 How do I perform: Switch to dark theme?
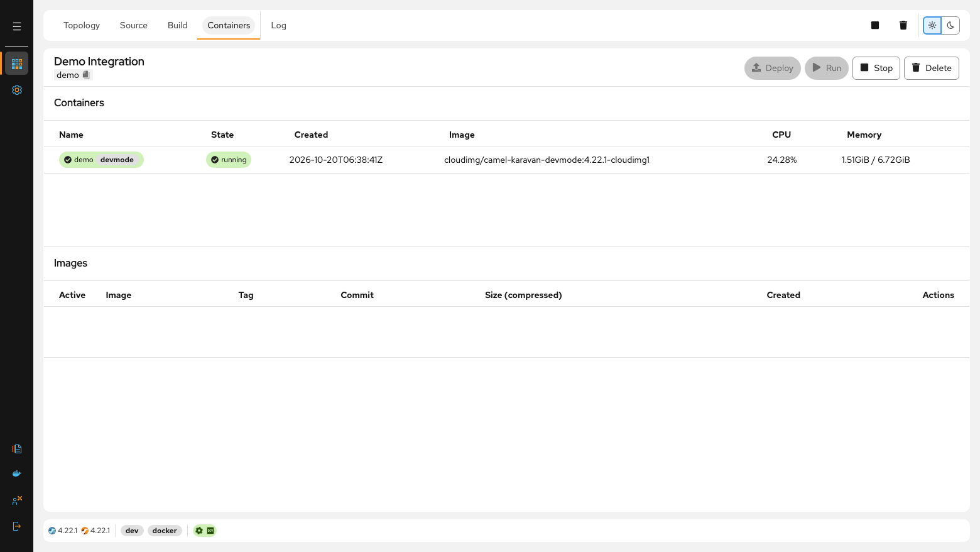(x=950, y=25)
